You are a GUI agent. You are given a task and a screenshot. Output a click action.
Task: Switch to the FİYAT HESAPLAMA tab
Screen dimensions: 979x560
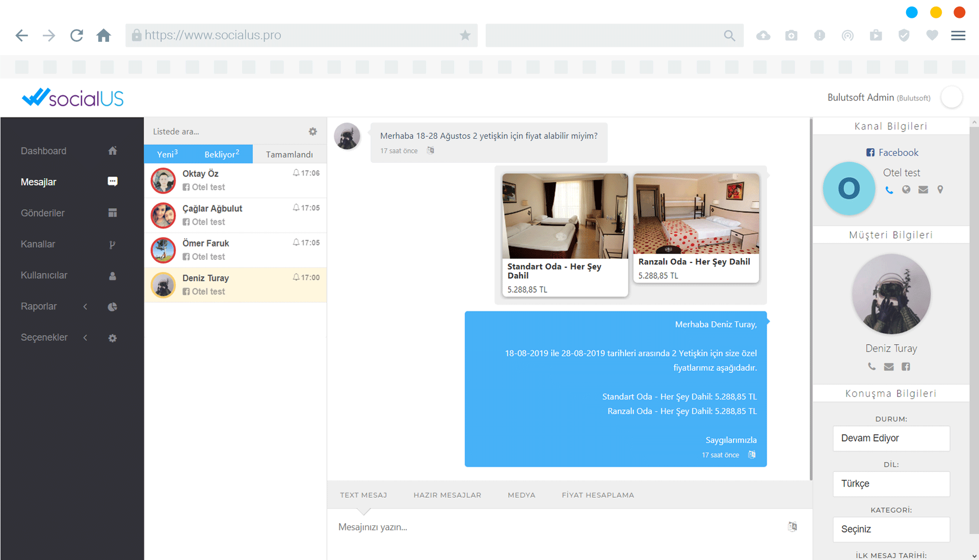(x=597, y=495)
